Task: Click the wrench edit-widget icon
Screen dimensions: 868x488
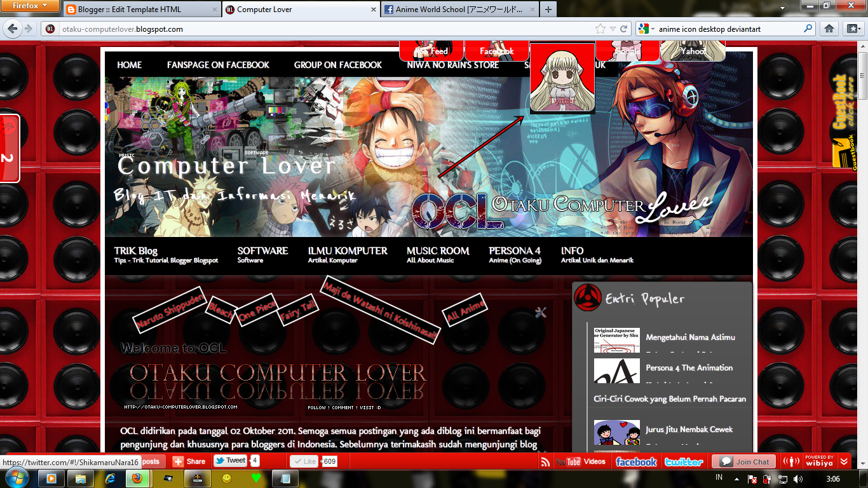Action: (541, 312)
